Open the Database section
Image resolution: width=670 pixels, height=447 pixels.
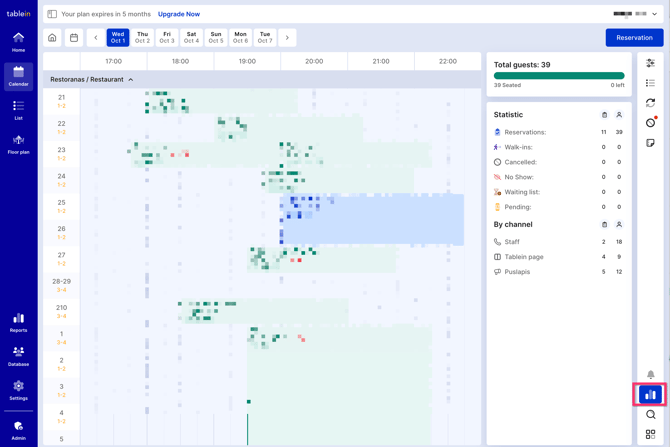click(18, 356)
